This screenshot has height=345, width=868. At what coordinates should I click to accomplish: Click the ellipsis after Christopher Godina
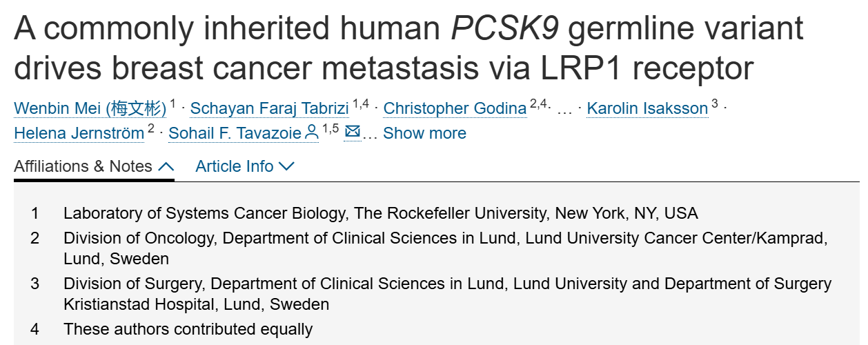pyautogui.click(x=564, y=110)
